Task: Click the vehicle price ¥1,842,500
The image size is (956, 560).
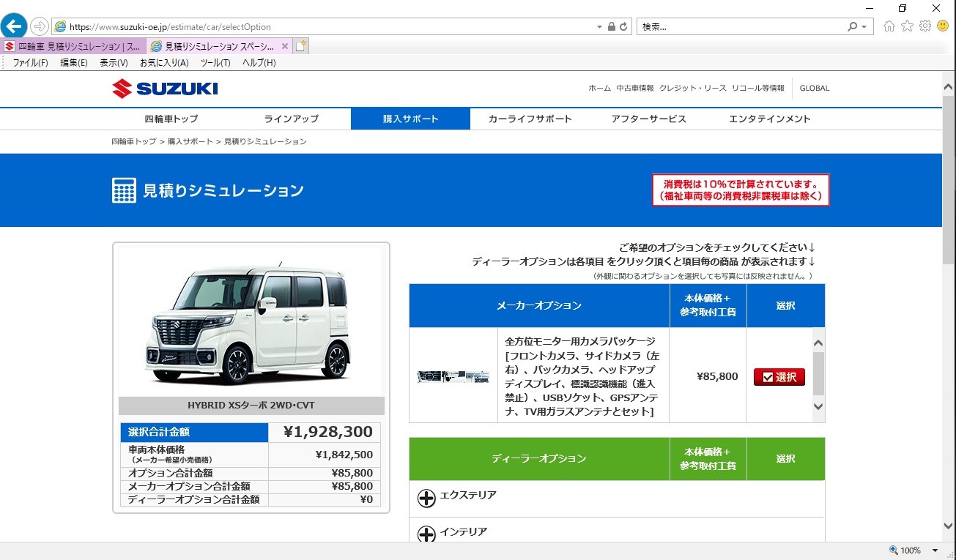Action: click(x=344, y=455)
